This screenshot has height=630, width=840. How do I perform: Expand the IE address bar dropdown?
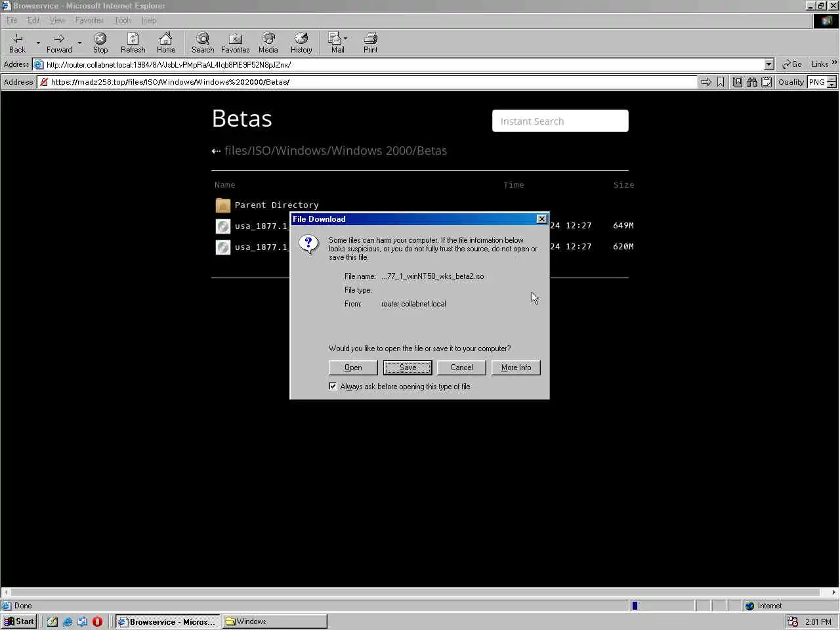click(x=769, y=64)
